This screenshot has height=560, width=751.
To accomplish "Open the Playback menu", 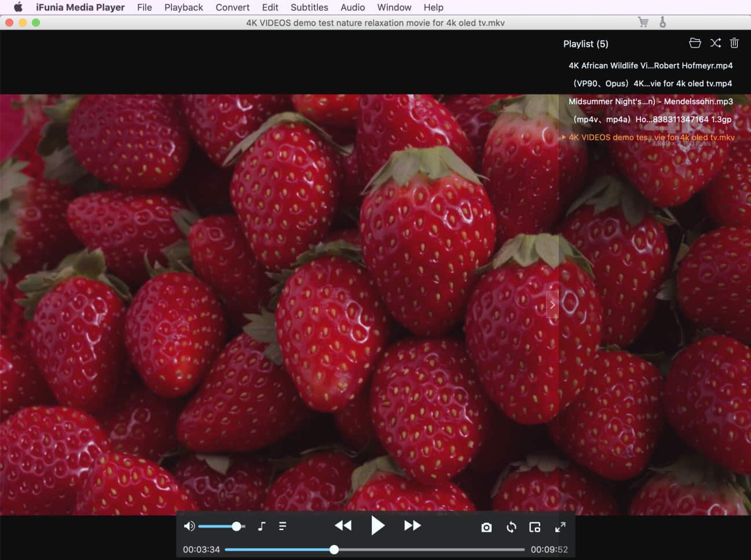I will point(184,8).
